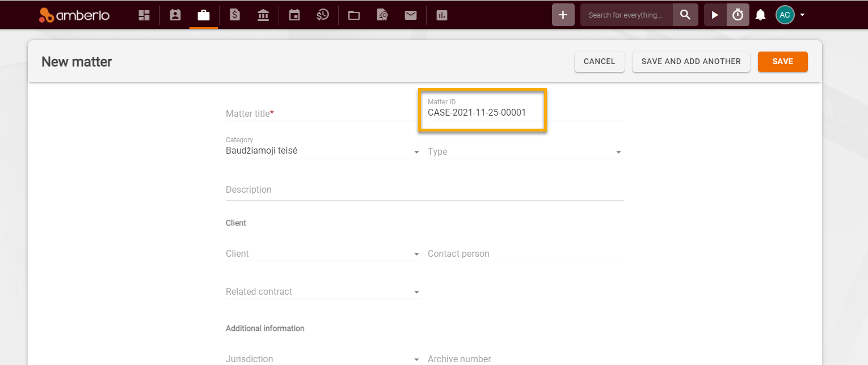Expand the AC account menu arrow
Screen dimensions: 868x365
click(x=800, y=15)
